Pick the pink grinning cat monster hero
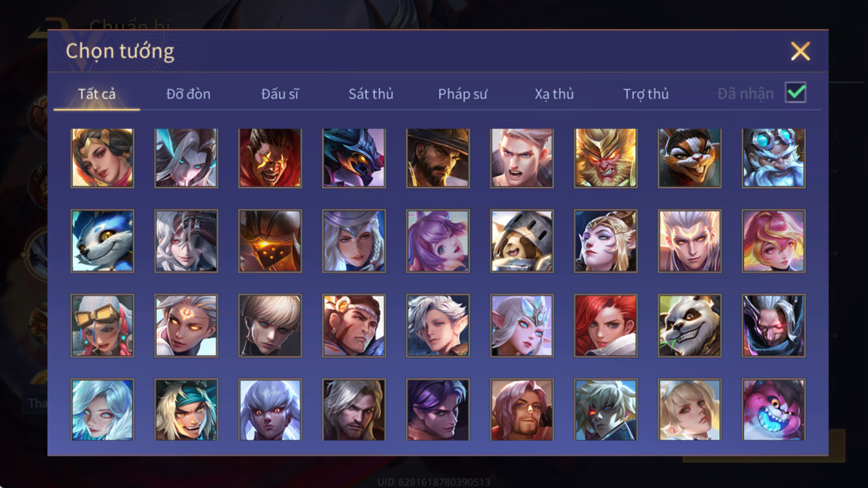The image size is (868, 488). point(774,409)
